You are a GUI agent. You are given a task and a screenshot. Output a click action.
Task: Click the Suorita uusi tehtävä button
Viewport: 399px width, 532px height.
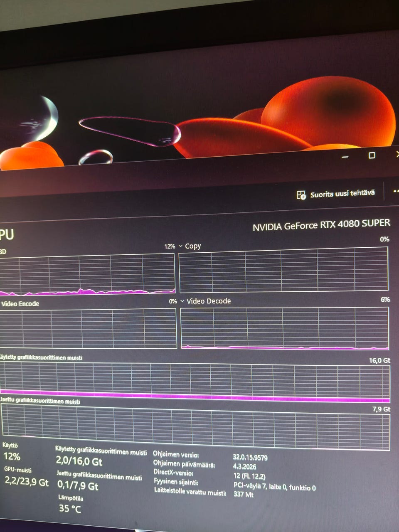coord(336,194)
